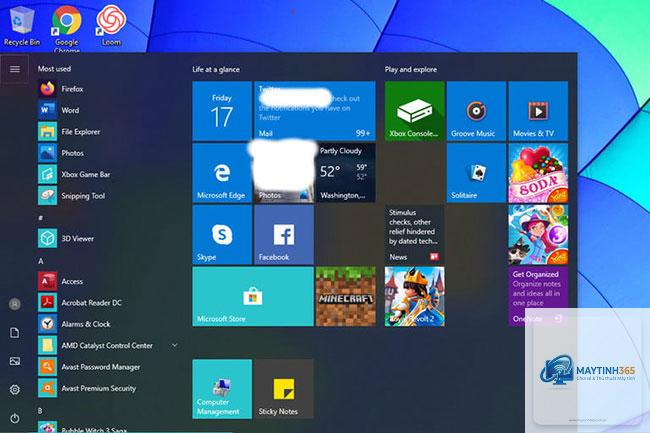650x433 pixels.
Task: Open the Photos live tile
Action: click(x=284, y=173)
